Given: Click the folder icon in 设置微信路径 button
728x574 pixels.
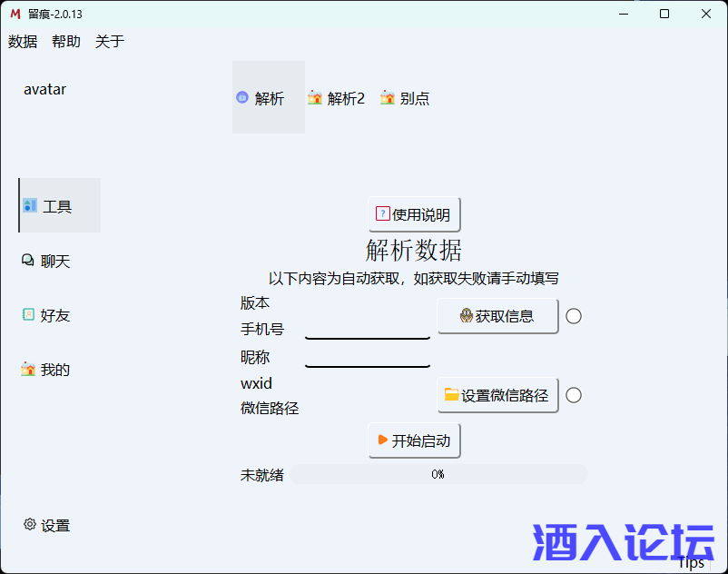Looking at the screenshot, I should [452, 395].
